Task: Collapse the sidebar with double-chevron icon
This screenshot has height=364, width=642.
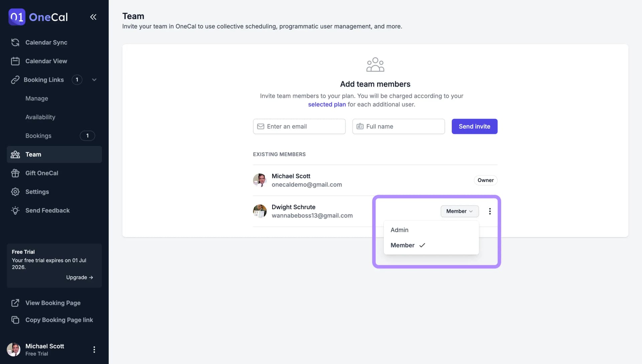Action: coord(93,17)
